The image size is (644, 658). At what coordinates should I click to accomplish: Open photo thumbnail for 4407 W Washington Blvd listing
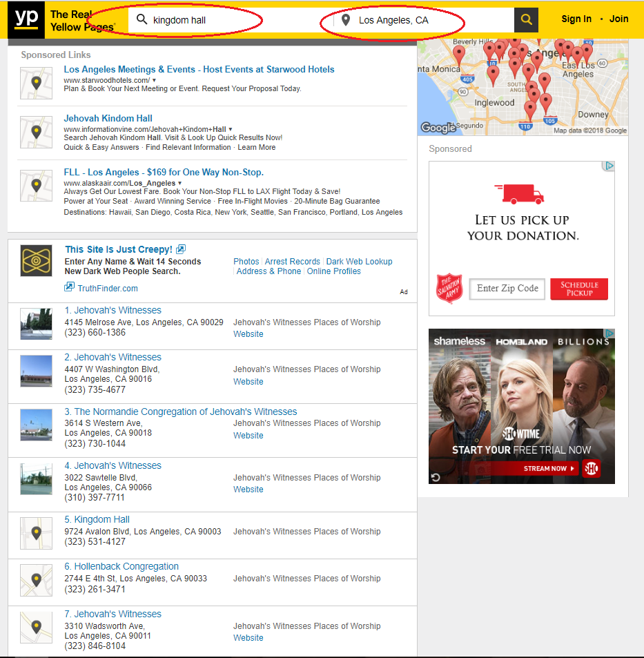pos(36,371)
